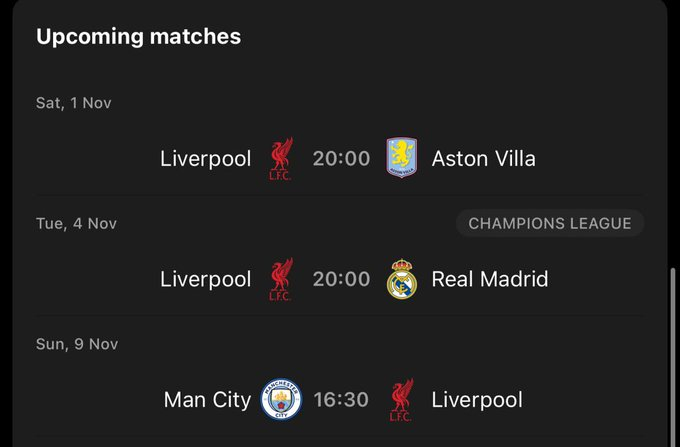This screenshot has width=680, height=447.
Task: Click the Sat, 1 Nov date label
Action: [x=72, y=103]
